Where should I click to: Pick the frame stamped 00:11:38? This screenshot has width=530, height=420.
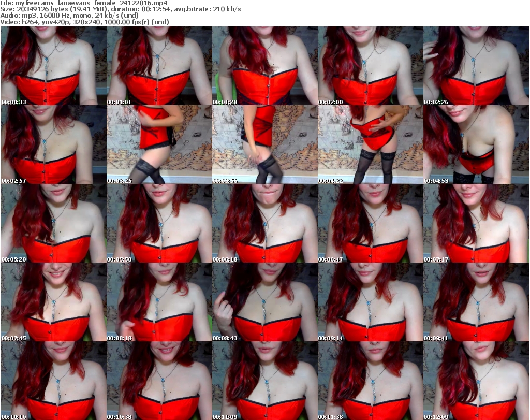coord(371,381)
